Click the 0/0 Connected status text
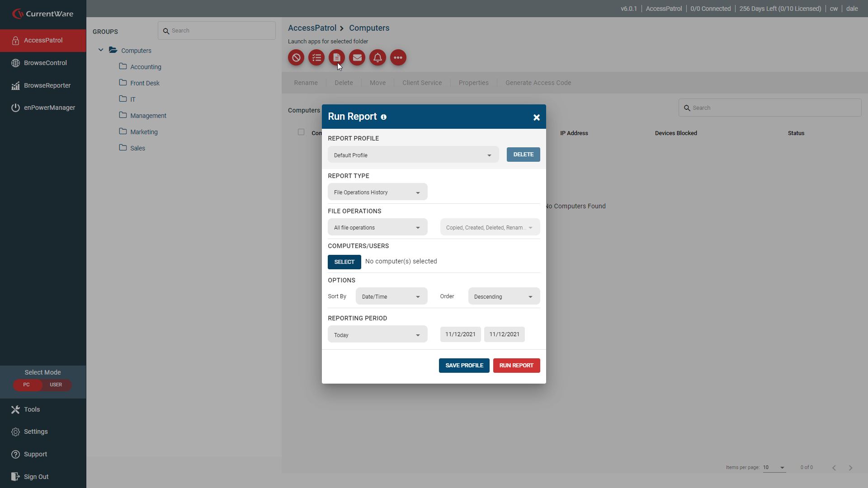Viewport: 868px width, 488px height. (x=710, y=9)
